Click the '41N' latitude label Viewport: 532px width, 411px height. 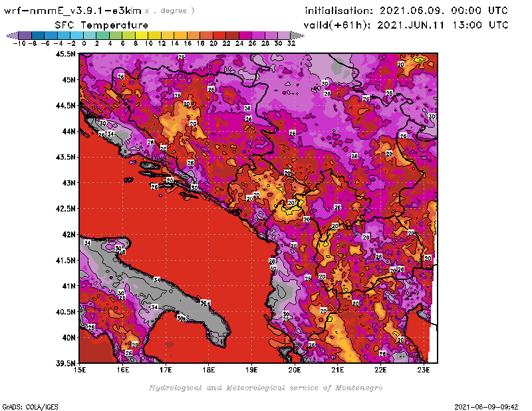(x=69, y=286)
